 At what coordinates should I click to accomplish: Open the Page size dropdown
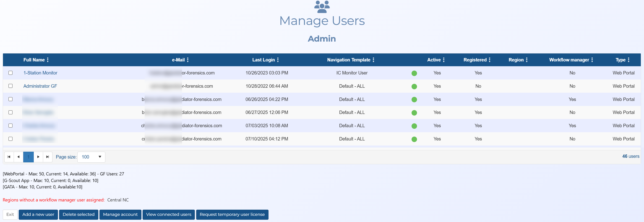(91, 157)
